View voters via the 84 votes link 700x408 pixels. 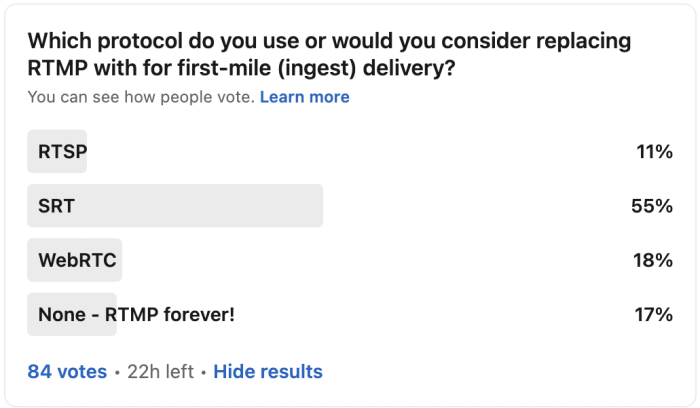(x=67, y=371)
